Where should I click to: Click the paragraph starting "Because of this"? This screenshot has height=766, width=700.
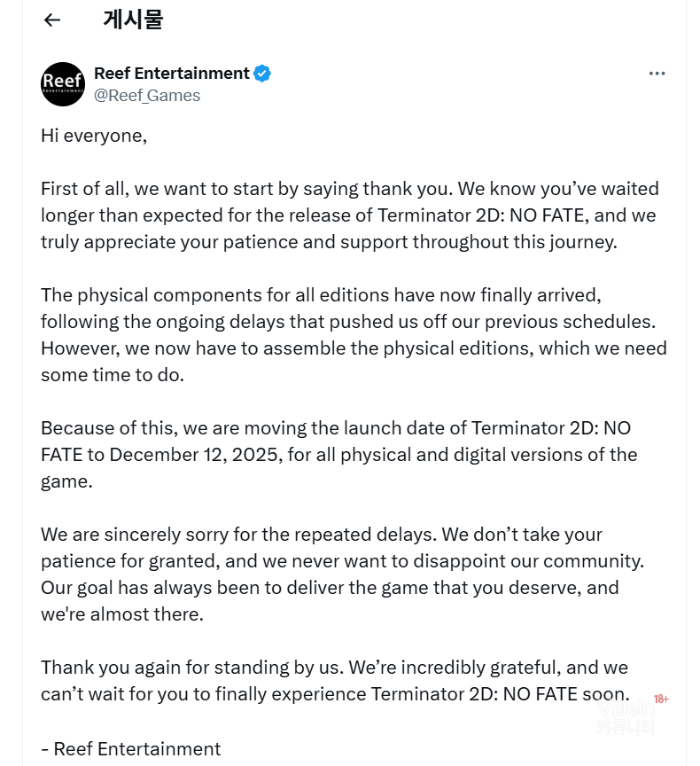[338, 454]
